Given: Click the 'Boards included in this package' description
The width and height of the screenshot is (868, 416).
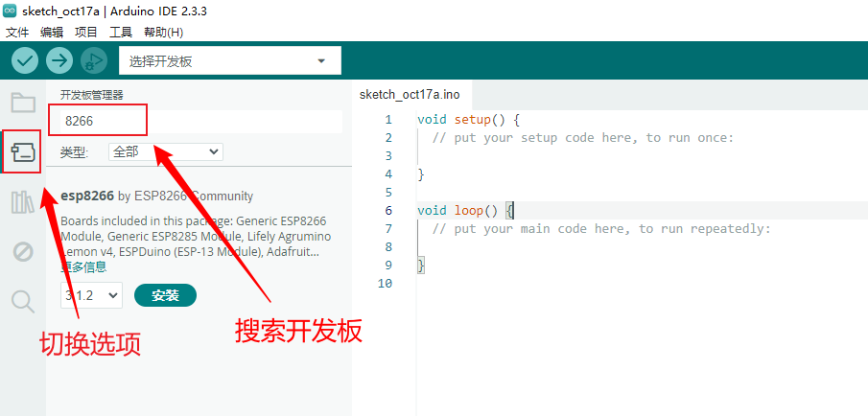Looking at the screenshot, I should 196,236.
